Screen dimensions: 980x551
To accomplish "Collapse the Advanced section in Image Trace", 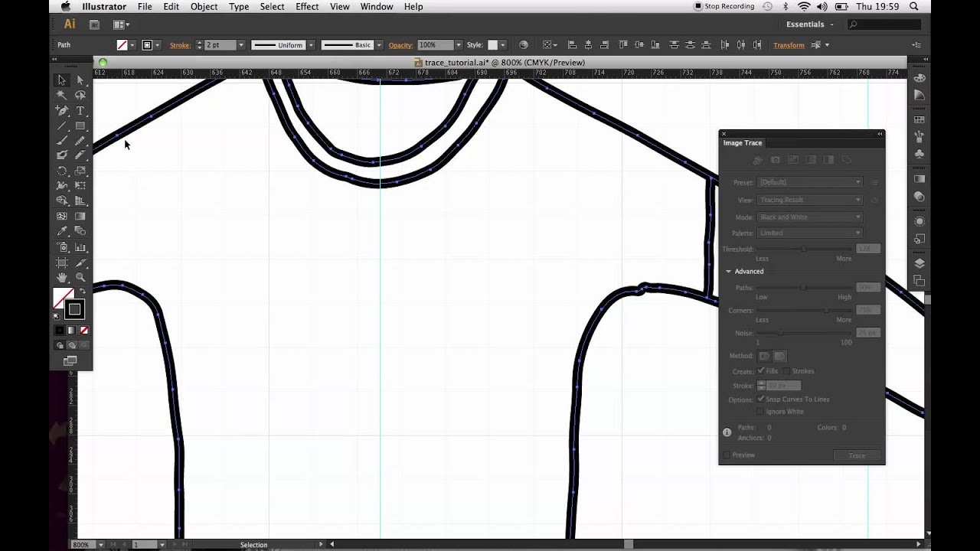I will [729, 272].
